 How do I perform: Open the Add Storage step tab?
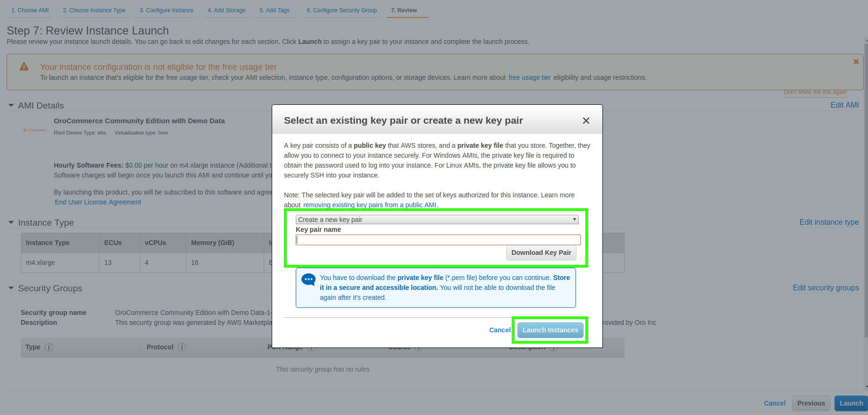point(226,10)
